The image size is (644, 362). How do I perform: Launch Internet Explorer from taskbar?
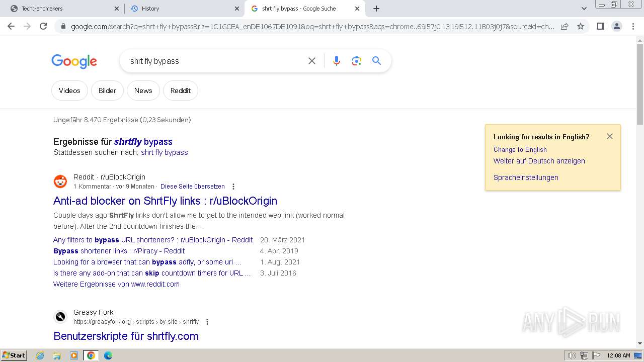click(40, 355)
